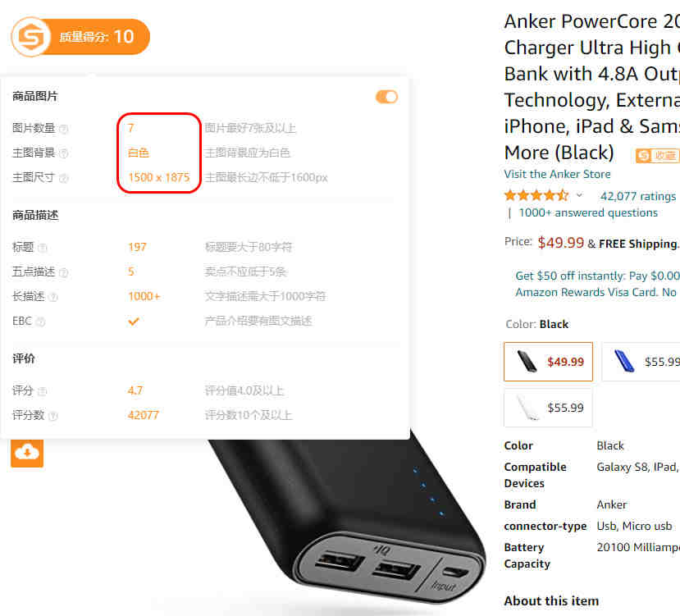Click the help icon next to 图片数量

(64, 129)
